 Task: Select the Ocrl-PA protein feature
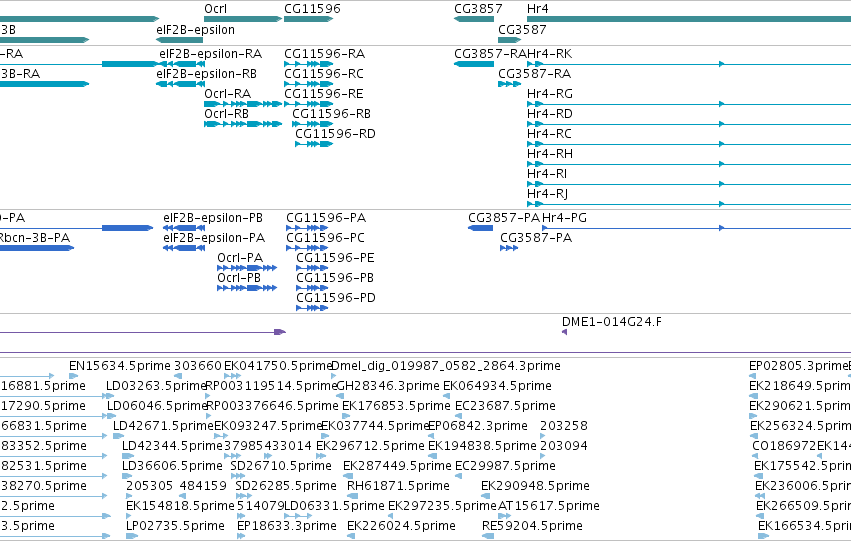[247, 268]
